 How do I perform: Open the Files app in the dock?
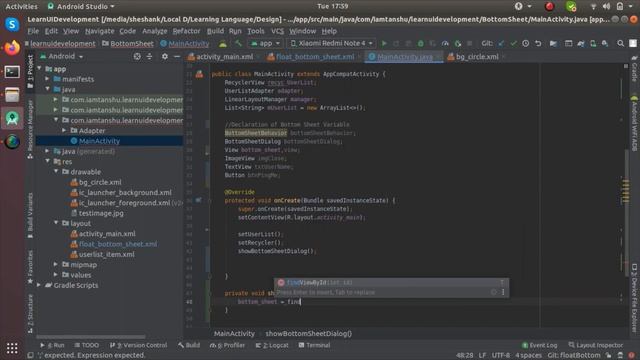point(12,95)
